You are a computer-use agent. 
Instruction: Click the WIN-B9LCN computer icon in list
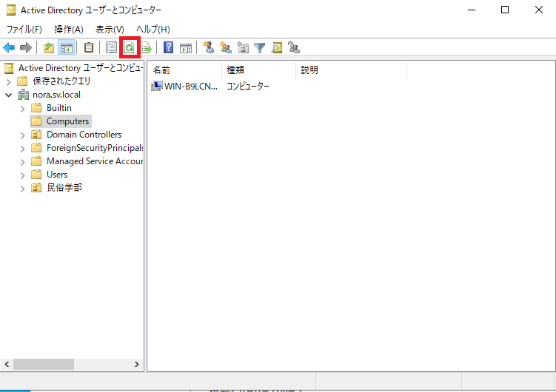pyautogui.click(x=156, y=86)
